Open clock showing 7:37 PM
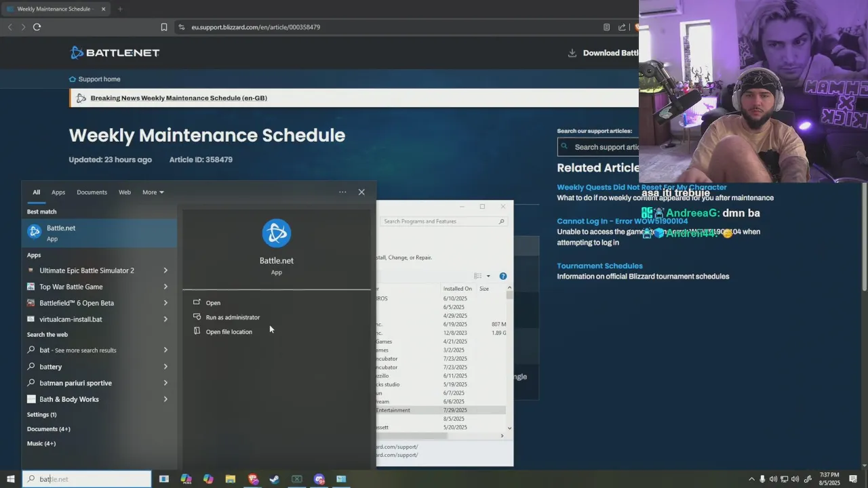 (x=830, y=479)
